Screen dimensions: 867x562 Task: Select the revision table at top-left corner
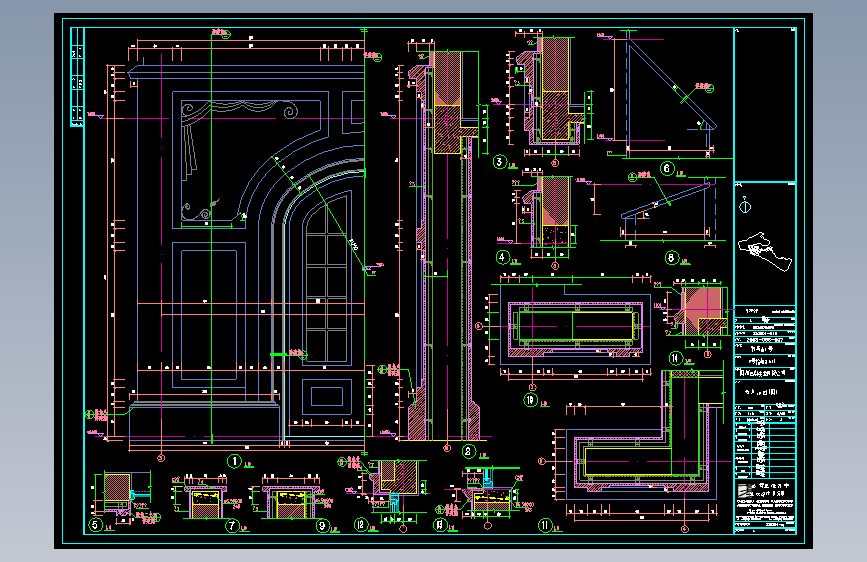[x=77, y=77]
